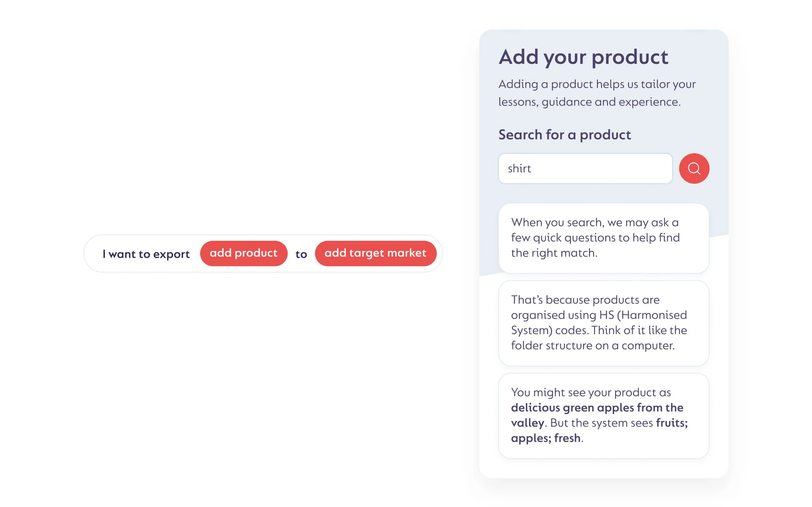Click the 'You might see your product' card
812x507 pixels.
click(603, 415)
